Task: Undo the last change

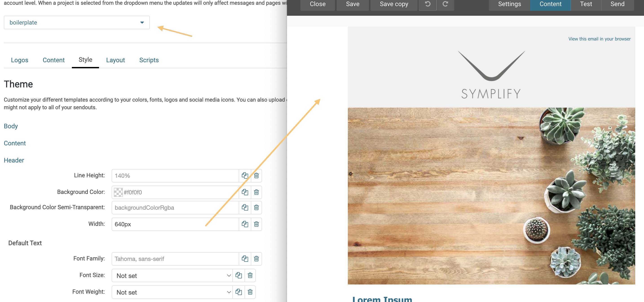Action: click(428, 4)
